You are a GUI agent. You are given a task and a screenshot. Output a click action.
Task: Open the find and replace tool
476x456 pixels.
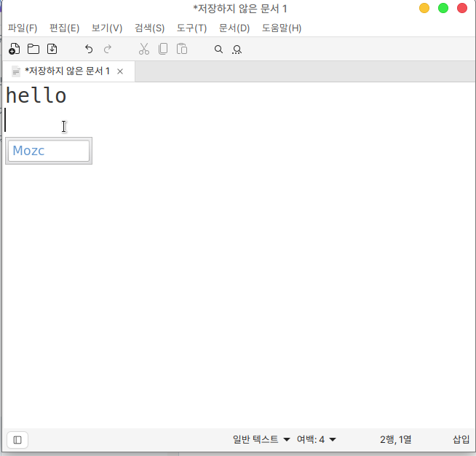pyautogui.click(x=237, y=50)
